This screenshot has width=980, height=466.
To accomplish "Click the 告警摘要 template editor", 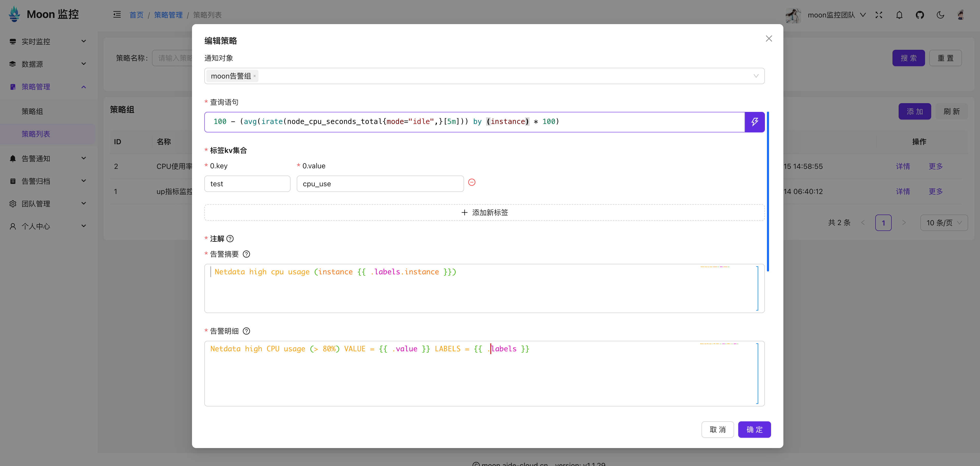I will click(484, 288).
